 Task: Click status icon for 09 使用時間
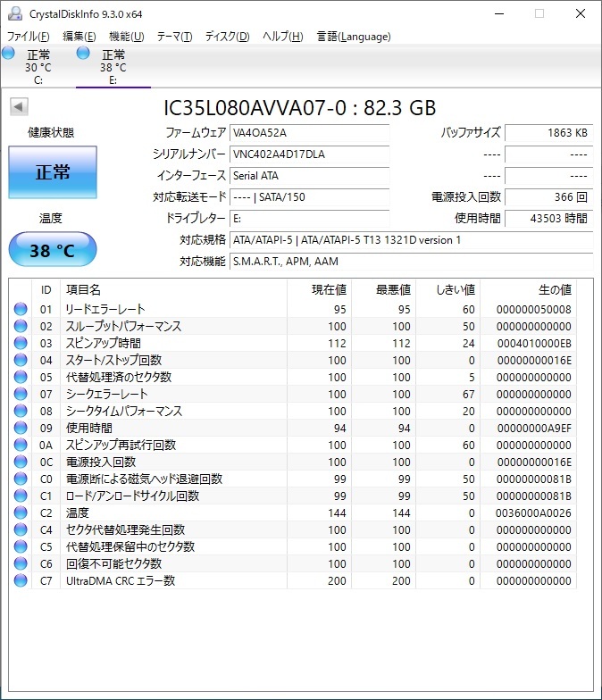pos(21,428)
